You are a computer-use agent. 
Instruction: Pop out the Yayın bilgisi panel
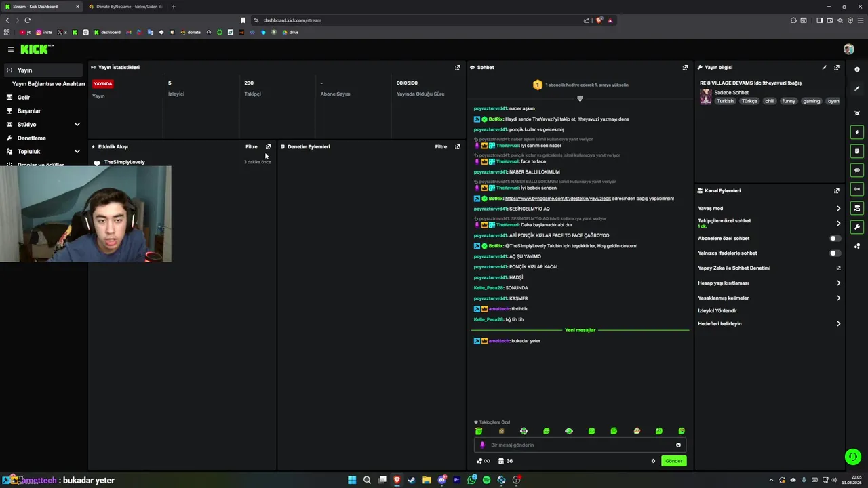pos(837,67)
